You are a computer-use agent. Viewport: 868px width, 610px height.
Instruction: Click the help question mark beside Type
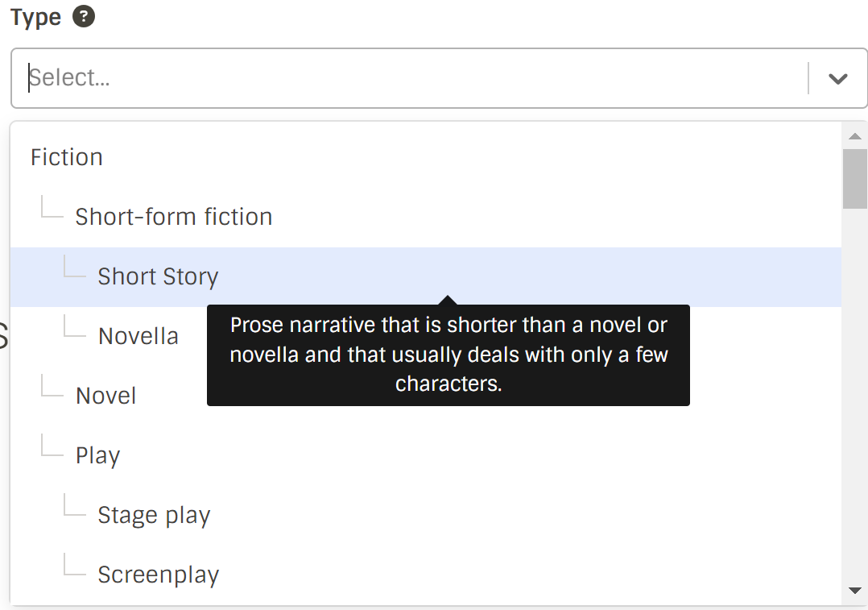click(x=84, y=16)
